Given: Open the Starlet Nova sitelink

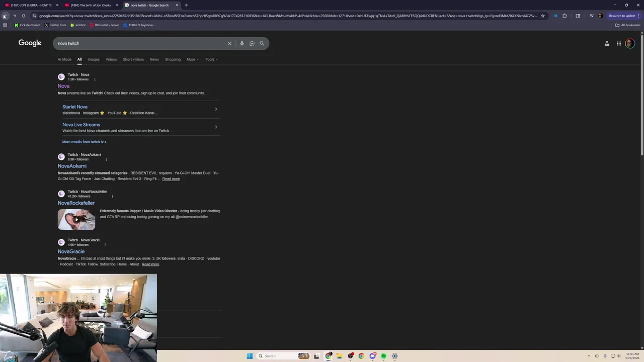Looking at the screenshot, I should pyautogui.click(x=75, y=107).
